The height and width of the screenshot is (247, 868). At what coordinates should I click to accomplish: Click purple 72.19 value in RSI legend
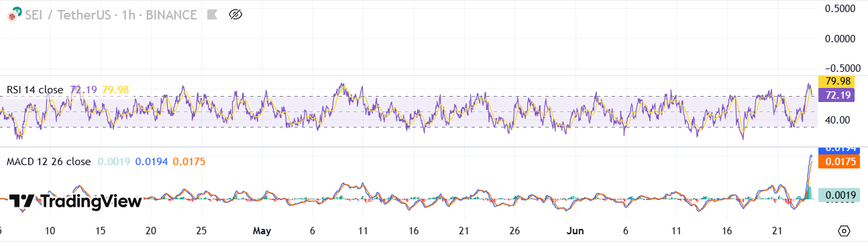tap(83, 90)
